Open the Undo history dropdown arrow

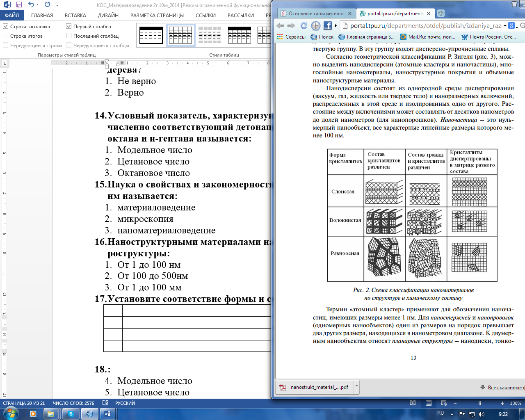pyautogui.click(x=37, y=5)
